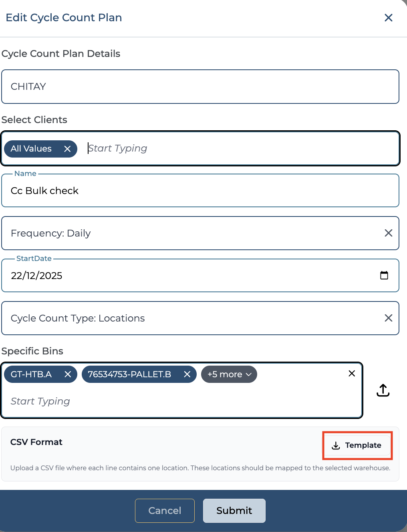Screen dimensions: 407x532
Task: Click the StartDate date field
Action: [160, 275]
